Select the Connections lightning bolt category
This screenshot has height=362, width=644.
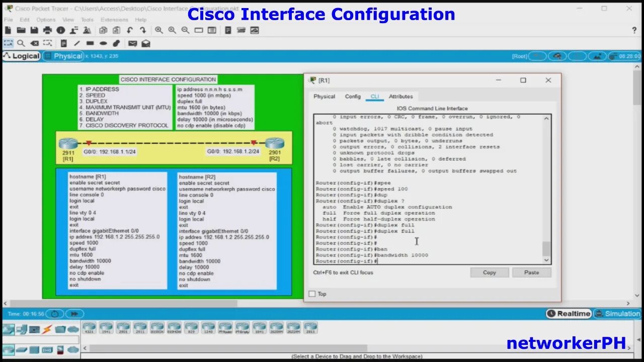coord(47,329)
